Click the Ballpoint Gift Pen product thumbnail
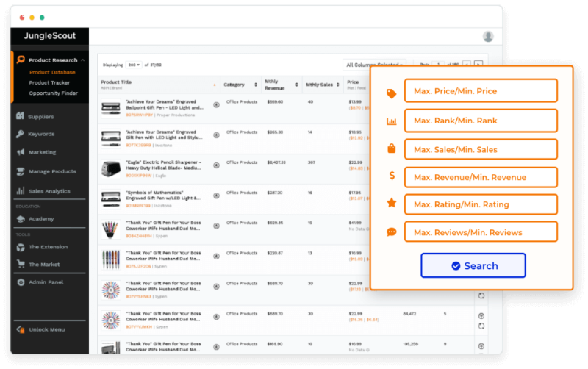The image size is (588, 369). pyautogui.click(x=111, y=108)
